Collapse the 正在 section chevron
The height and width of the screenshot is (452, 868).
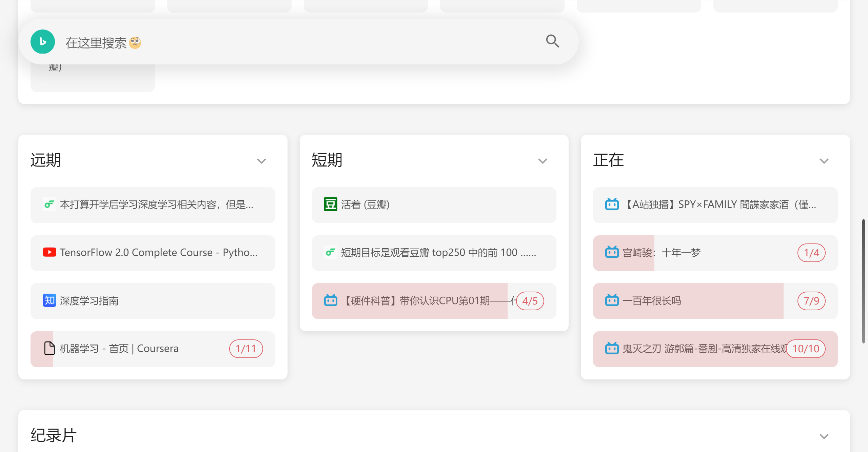point(824,161)
